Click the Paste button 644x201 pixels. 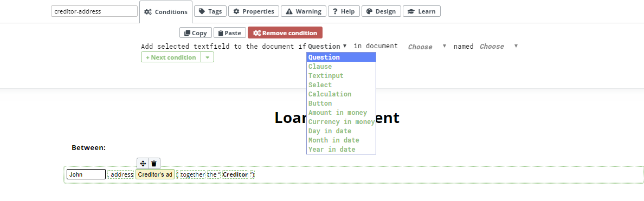230,33
